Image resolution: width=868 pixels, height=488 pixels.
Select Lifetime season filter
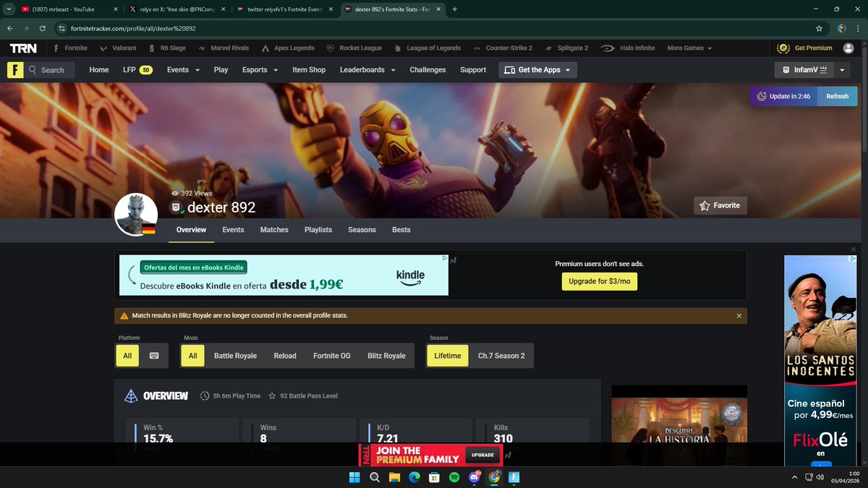[x=448, y=356]
